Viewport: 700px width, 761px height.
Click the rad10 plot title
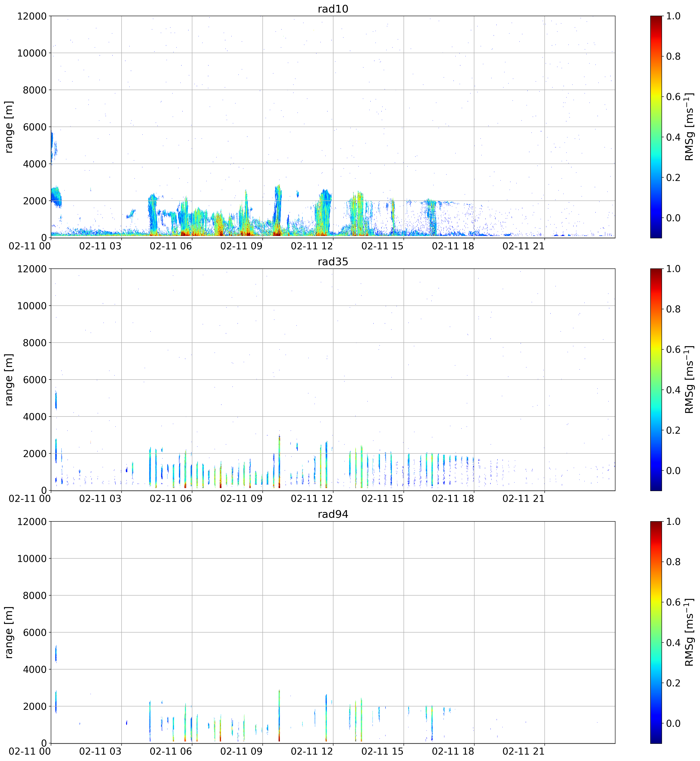point(333,9)
